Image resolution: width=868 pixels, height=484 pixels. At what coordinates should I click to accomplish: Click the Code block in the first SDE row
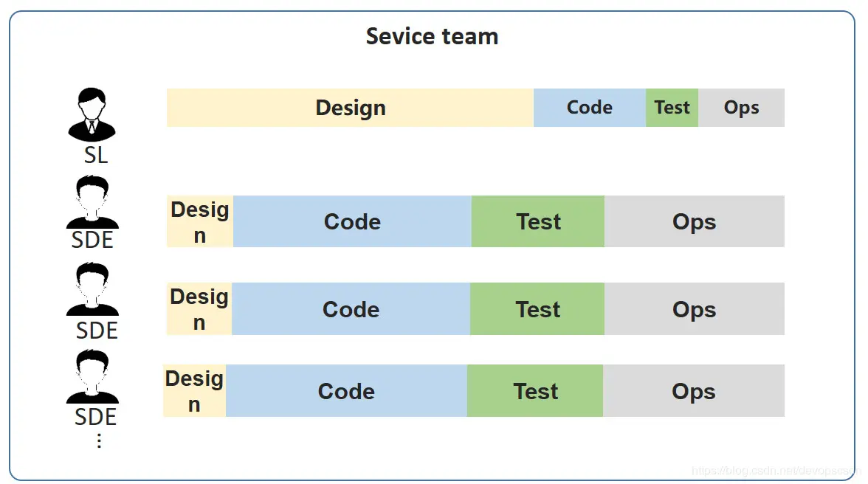(x=352, y=221)
